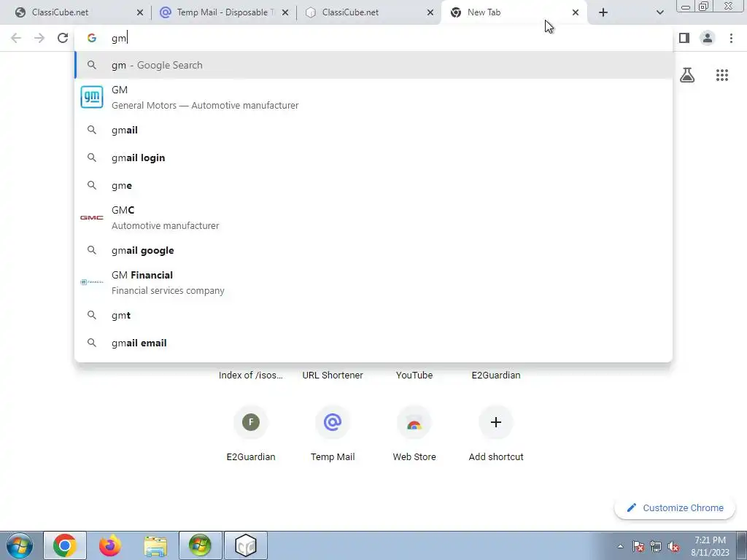Switch to the ClassiCube.net tab with cube favicon

pos(369,12)
